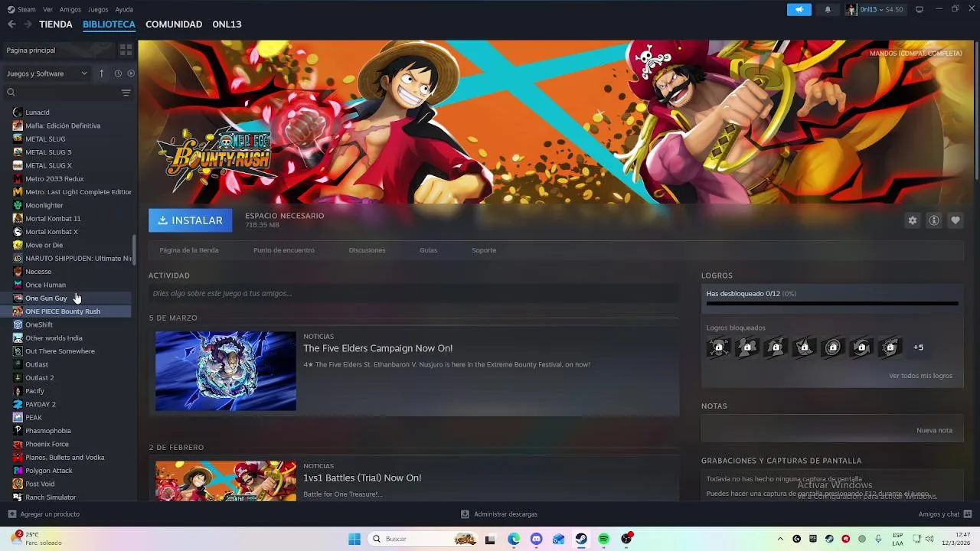Screen dimensions: 980x551
Task: Open Discusiones link
Action: pos(367,250)
